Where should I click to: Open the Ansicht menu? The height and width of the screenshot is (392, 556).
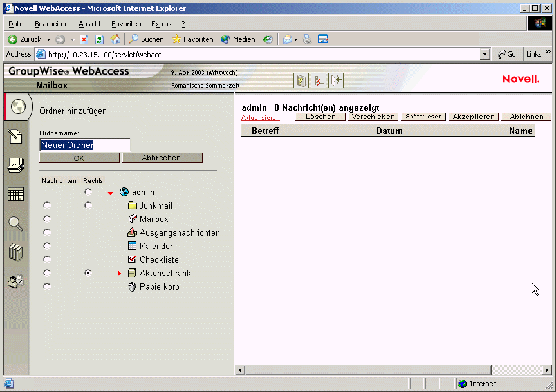click(90, 24)
